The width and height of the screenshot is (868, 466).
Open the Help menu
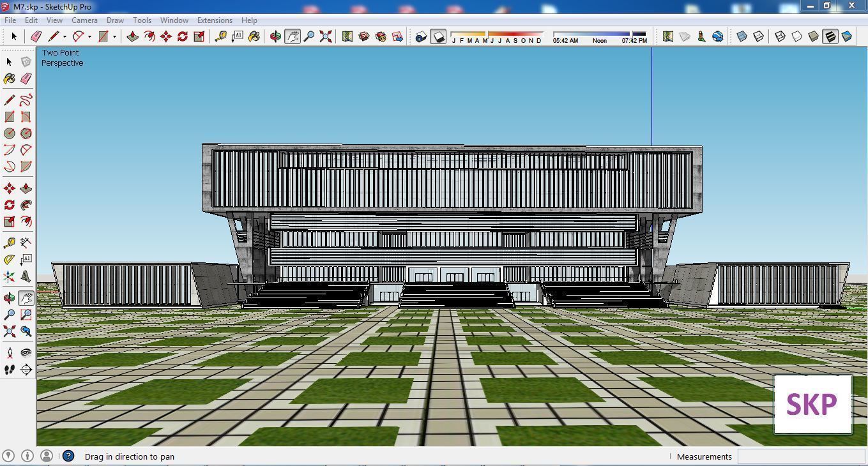click(x=249, y=20)
